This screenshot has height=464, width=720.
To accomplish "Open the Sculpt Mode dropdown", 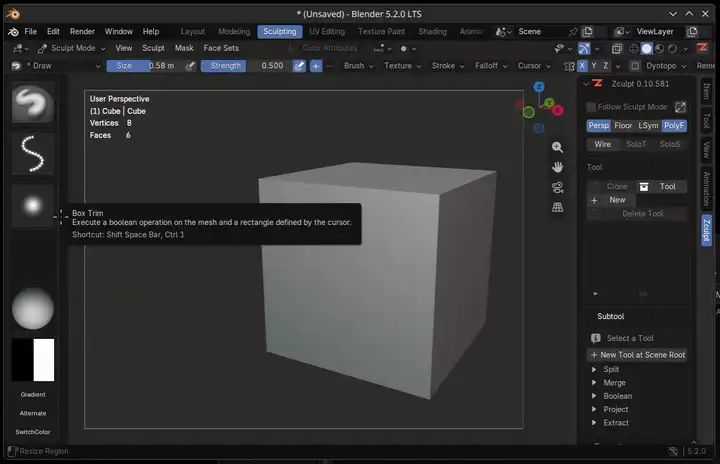I will coord(72,48).
